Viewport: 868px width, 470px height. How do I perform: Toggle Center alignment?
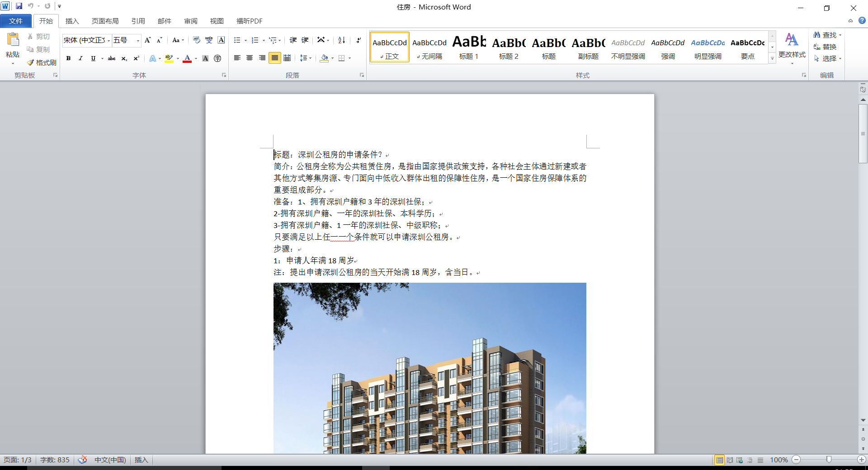point(250,58)
